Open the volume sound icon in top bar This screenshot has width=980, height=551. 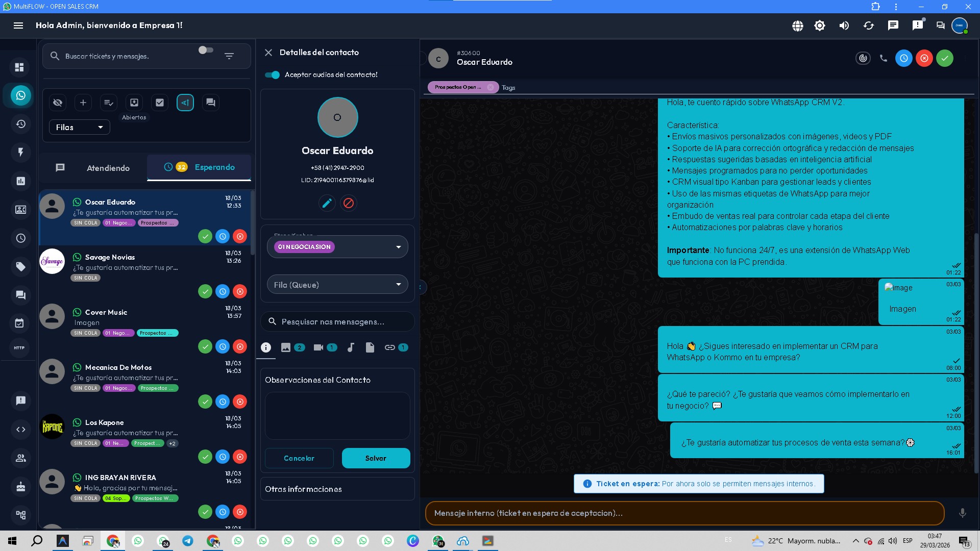point(844,26)
